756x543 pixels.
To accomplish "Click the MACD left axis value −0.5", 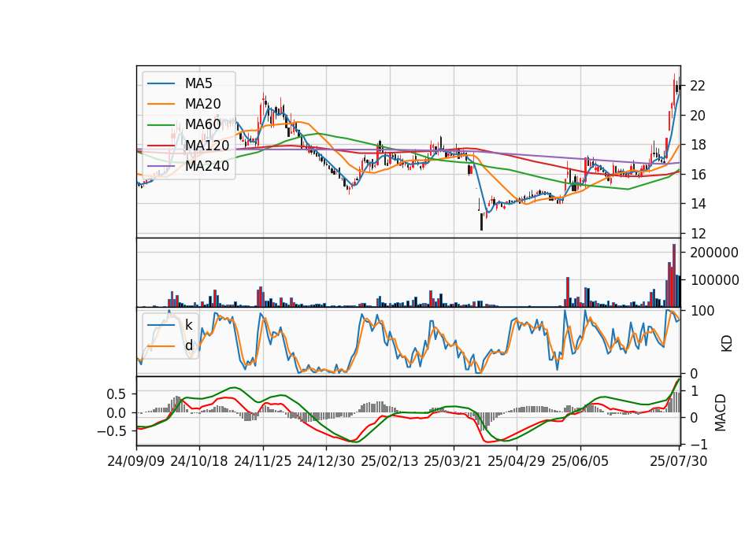I will click(111, 431).
